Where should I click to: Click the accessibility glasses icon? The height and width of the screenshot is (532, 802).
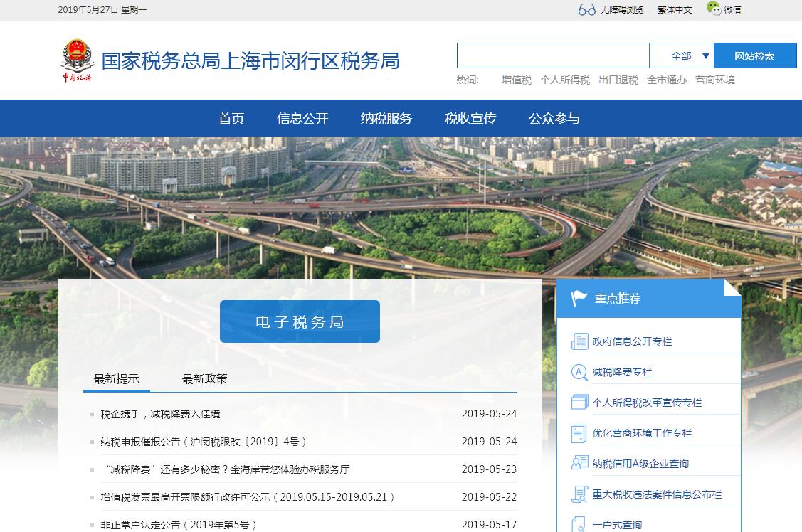(586, 9)
